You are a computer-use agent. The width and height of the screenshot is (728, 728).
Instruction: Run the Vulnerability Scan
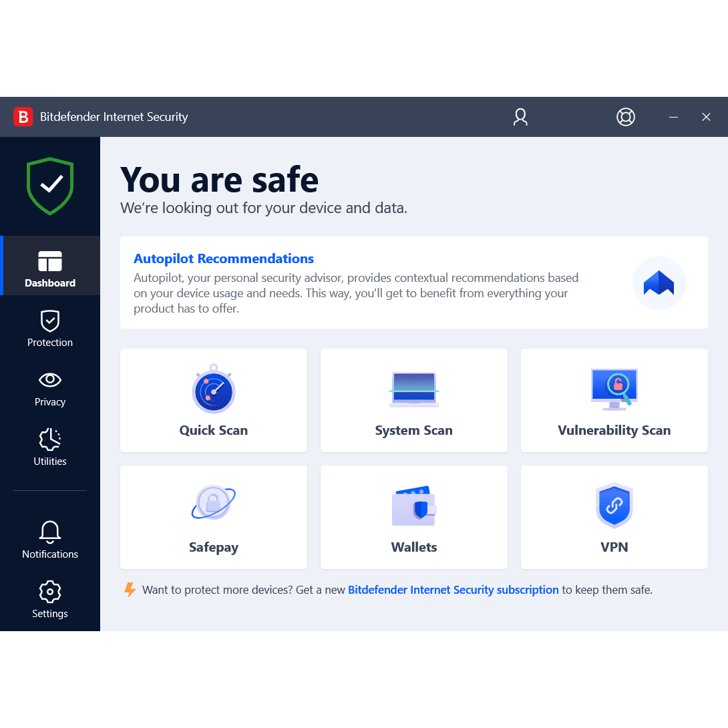(x=614, y=400)
